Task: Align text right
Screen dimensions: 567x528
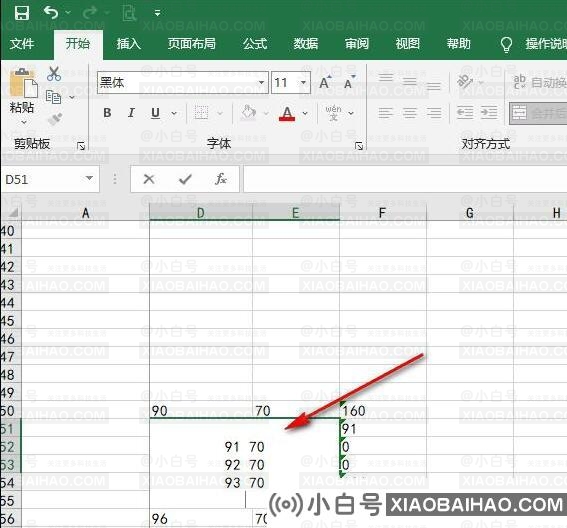Action: click(434, 113)
